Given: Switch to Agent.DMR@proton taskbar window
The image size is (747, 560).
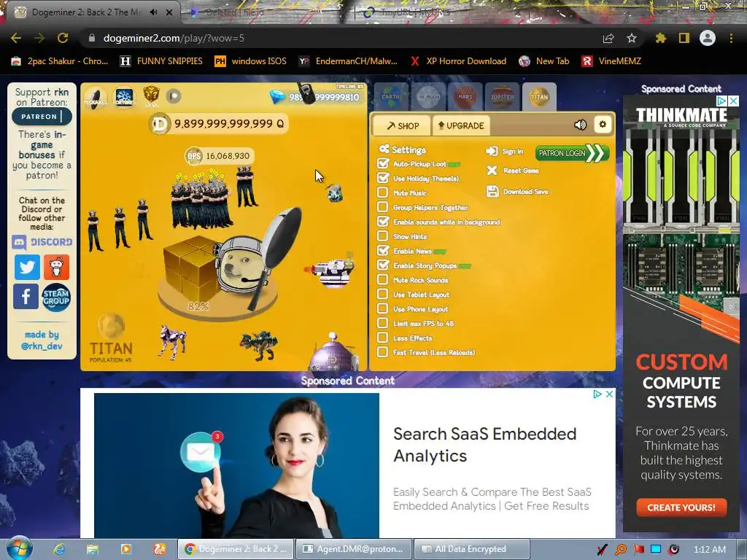Looking at the screenshot, I should click(354, 549).
